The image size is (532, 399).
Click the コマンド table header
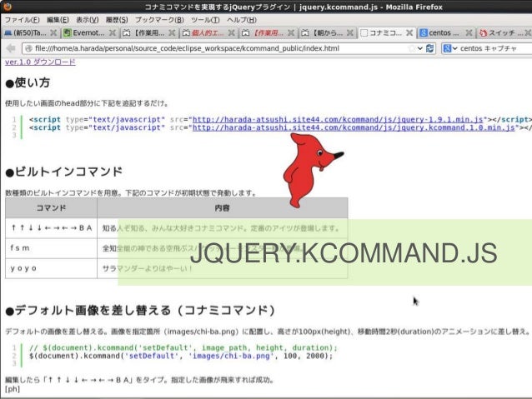pos(51,207)
